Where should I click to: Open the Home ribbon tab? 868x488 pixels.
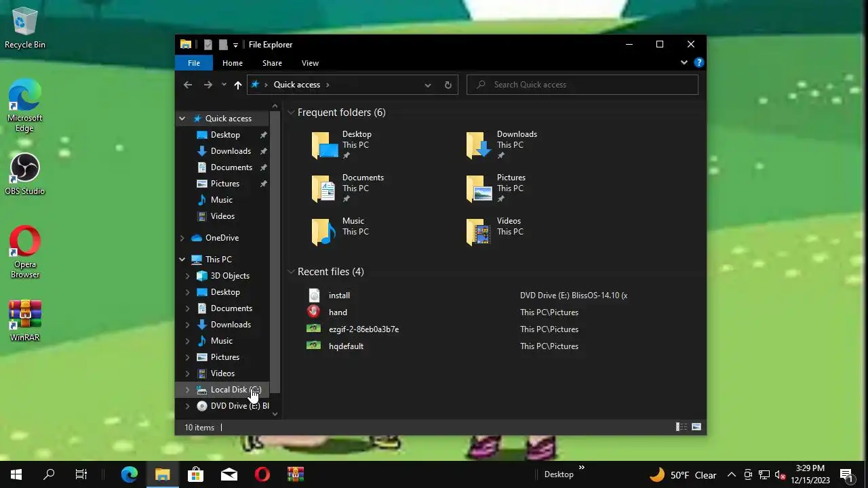tap(233, 63)
